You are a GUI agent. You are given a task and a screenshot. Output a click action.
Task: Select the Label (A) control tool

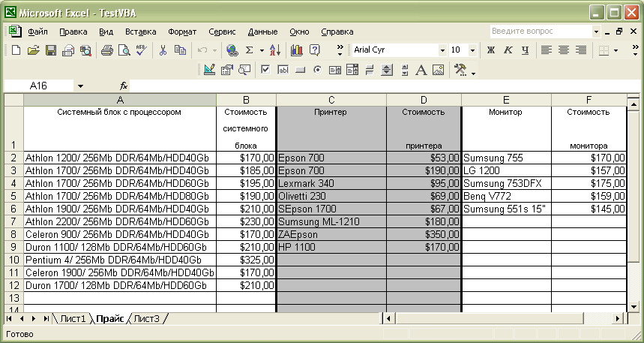pos(421,70)
